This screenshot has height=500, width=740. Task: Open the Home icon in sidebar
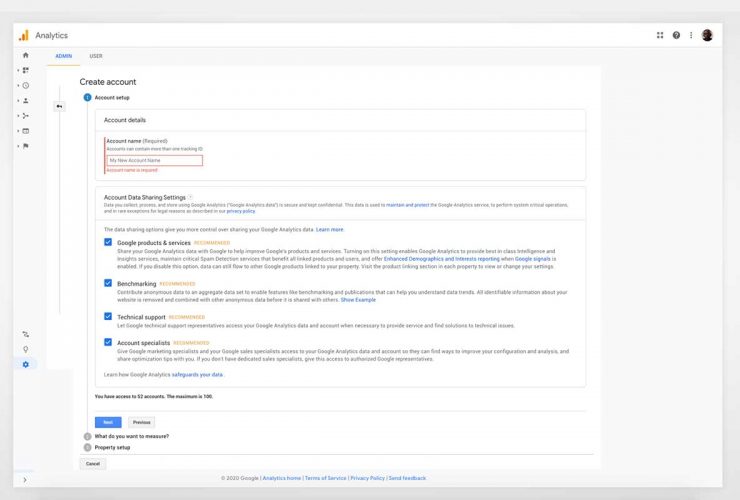pyautogui.click(x=25, y=55)
